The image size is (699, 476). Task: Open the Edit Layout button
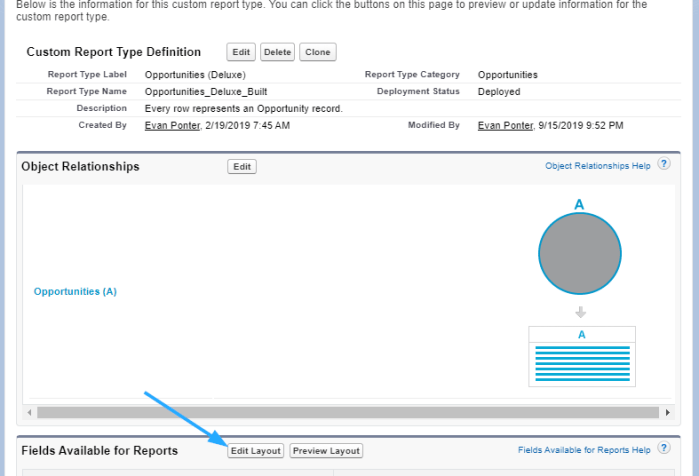click(256, 451)
